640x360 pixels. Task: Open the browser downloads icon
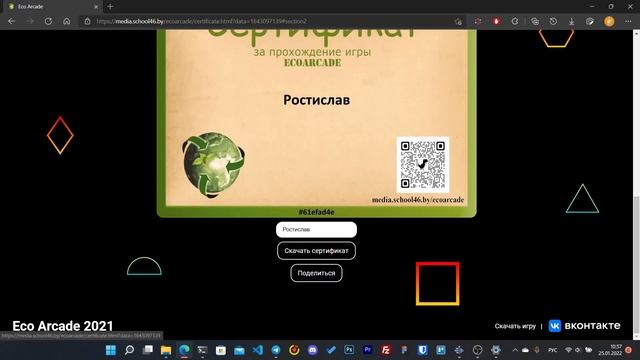click(x=571, y=21)
